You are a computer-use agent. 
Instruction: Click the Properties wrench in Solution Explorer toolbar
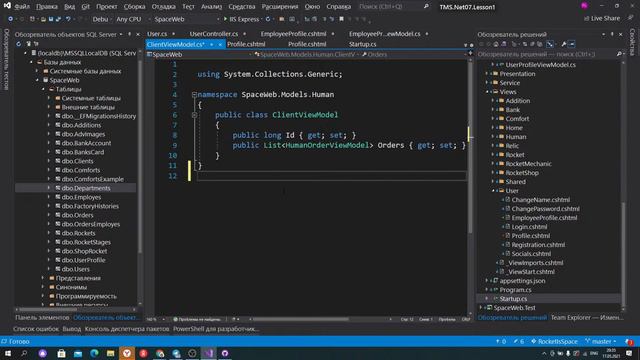coord(564,44)
